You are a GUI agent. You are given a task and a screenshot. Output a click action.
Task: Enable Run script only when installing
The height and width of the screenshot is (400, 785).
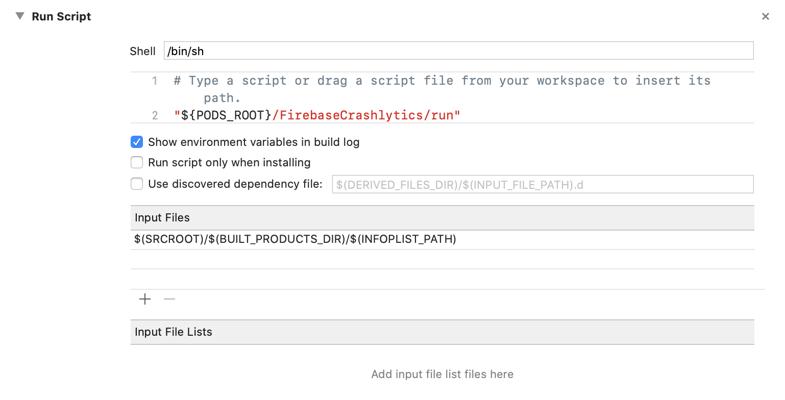click(x=137, y=162)
